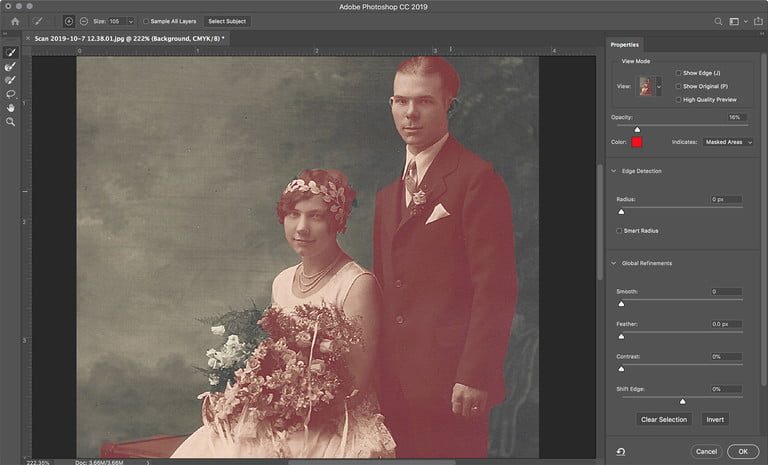Select the Scan 2019-10-7 document tab
Screen dimensions: 768x465
point(126,38)
